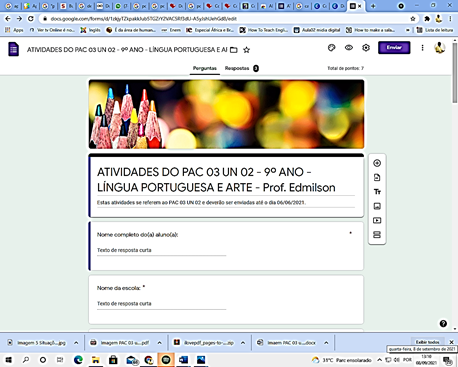Open Chrome extensions puzzle icon
Image resolution: width=458 pixels, height=367 pixels.
427,19
